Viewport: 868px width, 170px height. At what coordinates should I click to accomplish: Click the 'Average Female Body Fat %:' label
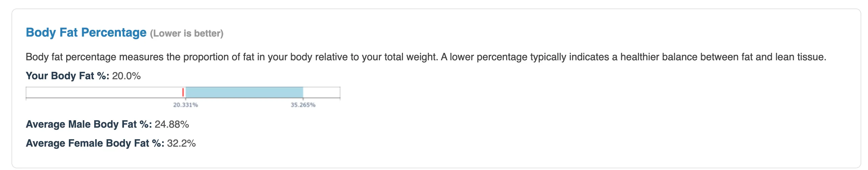click(95, 143)
